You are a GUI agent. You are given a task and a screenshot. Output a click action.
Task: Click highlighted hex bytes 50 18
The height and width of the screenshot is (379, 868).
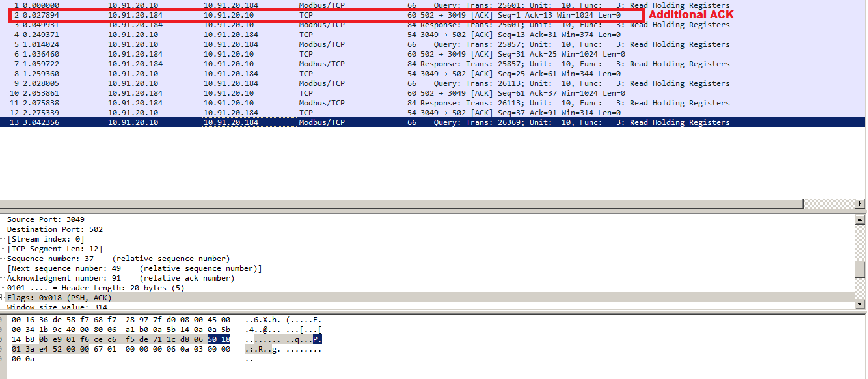tap(219, 339)
